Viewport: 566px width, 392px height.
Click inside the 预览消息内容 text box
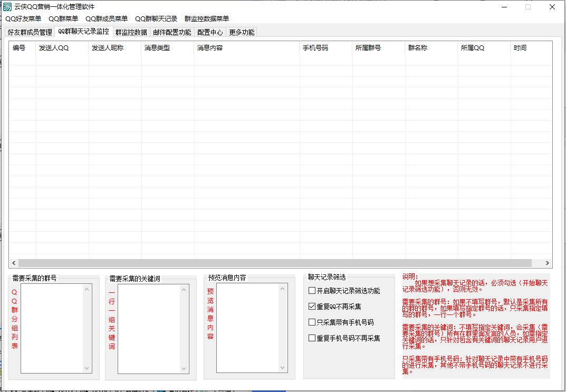pos(247,328)
